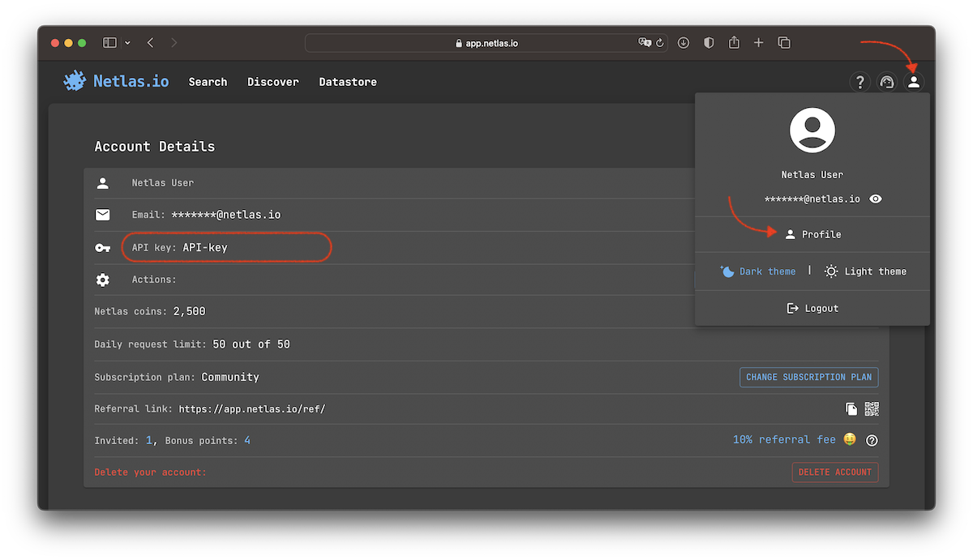
Task: Open the account avatar dropdown menu
Action: pyautogui.click(x=915, y=82)
